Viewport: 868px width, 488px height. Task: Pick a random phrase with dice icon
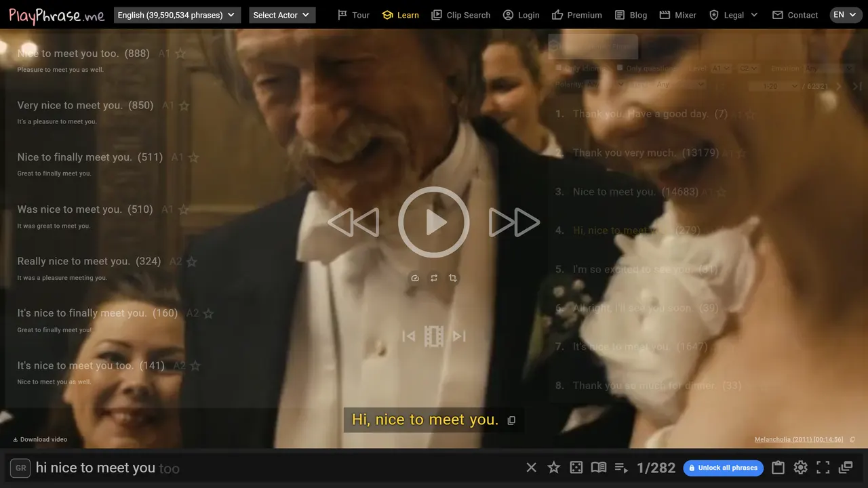pos(576,468)
